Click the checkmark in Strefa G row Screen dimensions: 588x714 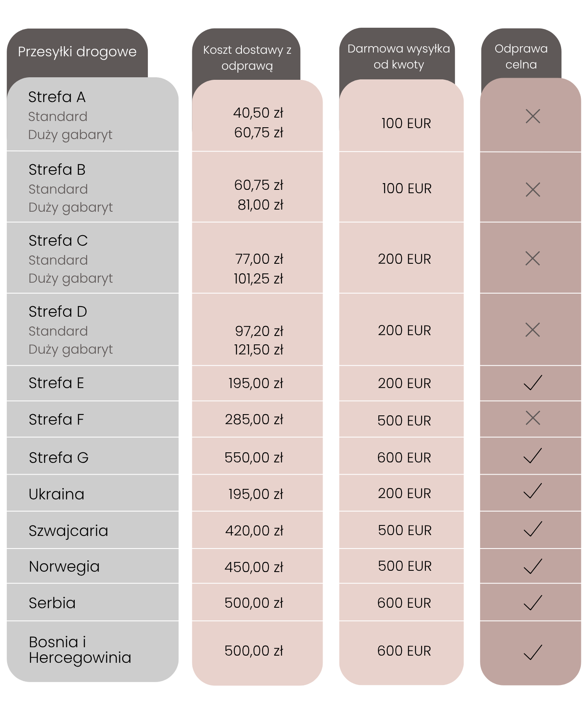click(x=533, y=456)
